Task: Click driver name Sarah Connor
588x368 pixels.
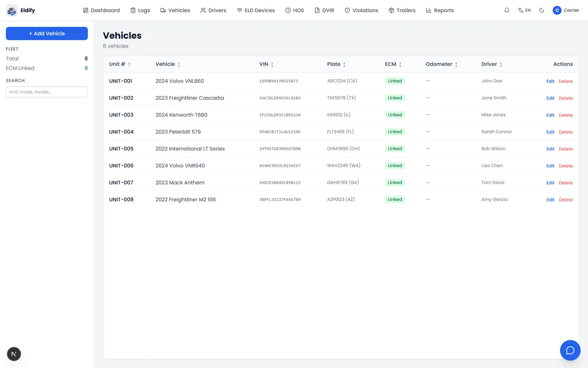Action: tap(496, 132)
